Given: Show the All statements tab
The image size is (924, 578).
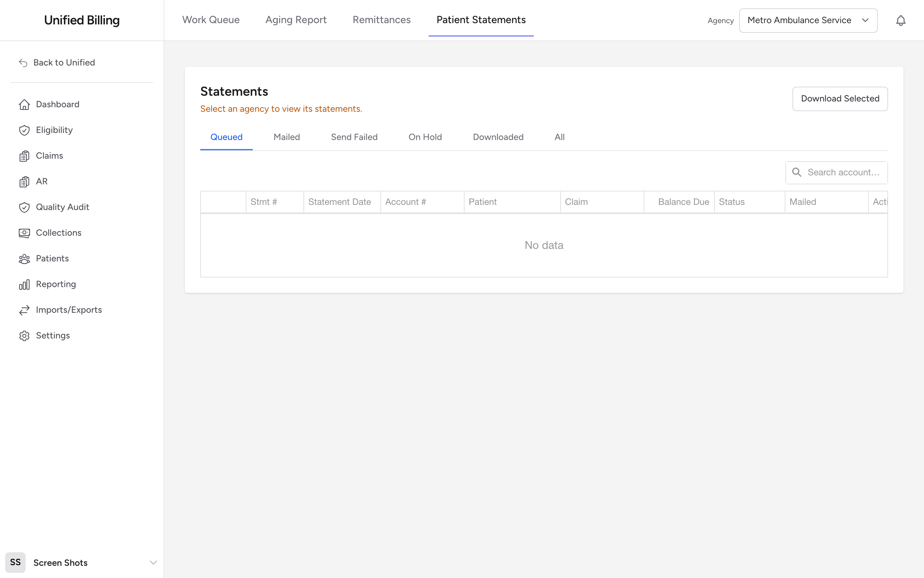Looking at the screenshot, I should pos(559,137).
